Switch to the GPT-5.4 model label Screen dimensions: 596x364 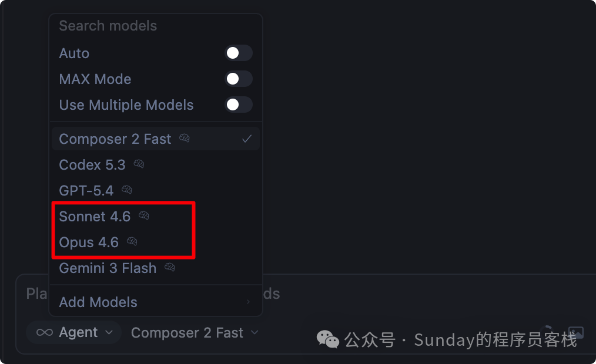point(86,191)
